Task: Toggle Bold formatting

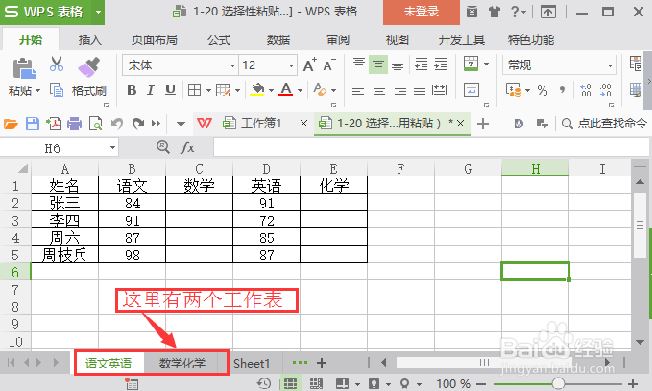Action: point(132,90)
